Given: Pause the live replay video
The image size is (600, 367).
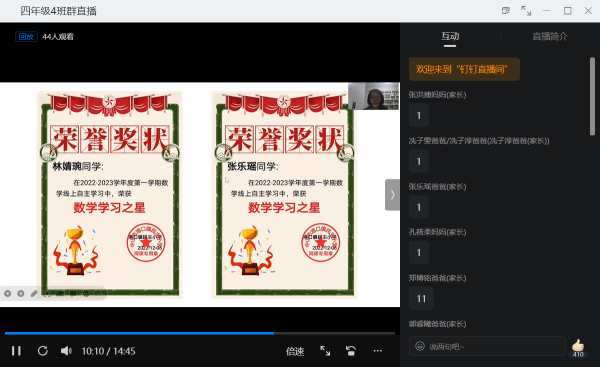Looking at the screenshot, I should pos(16,351).
